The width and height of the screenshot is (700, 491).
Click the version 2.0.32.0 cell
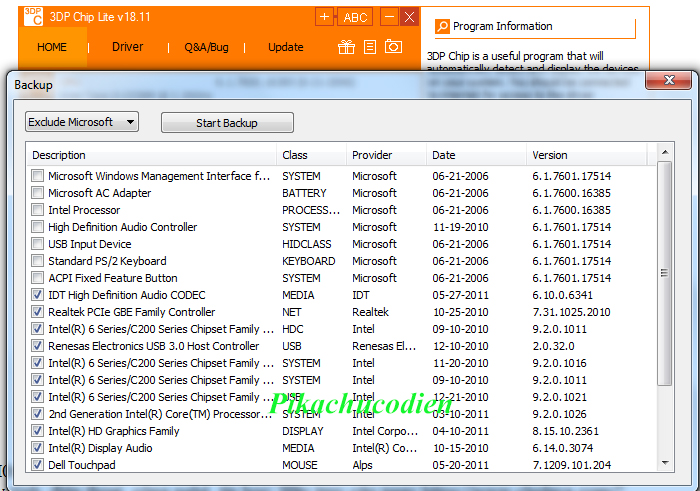coord(553,346)
